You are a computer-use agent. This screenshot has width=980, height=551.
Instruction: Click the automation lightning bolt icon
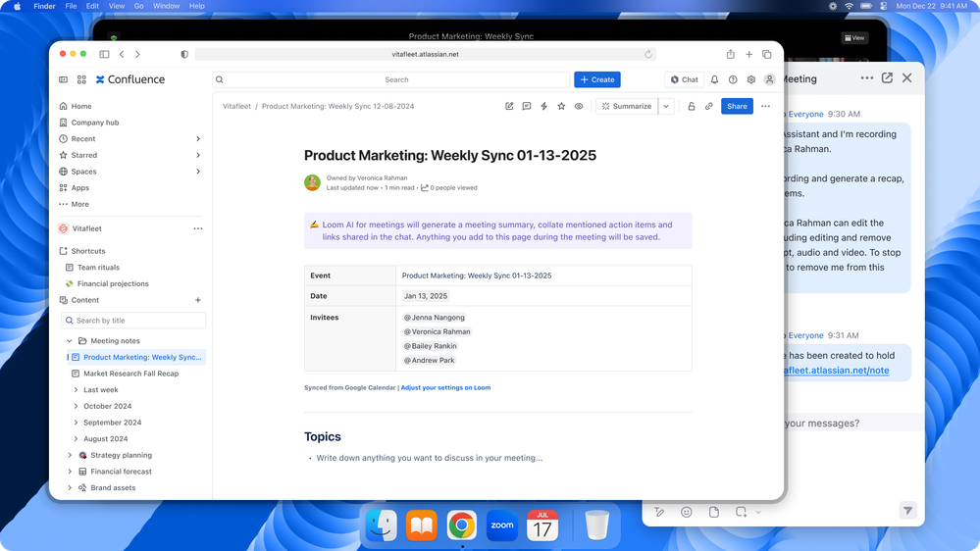pos(544,106)
